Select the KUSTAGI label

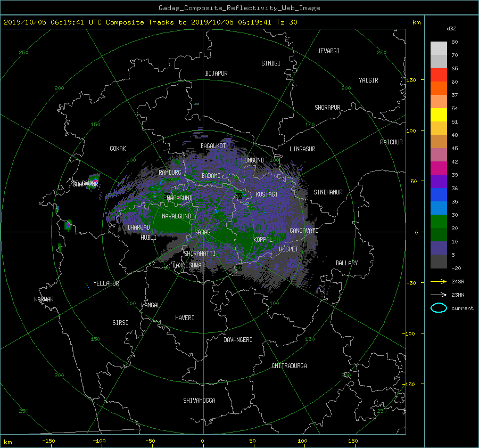267,194
